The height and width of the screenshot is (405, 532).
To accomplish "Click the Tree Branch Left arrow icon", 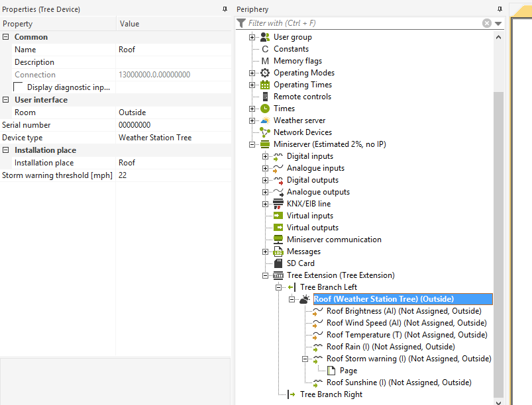I will point(292,287).
